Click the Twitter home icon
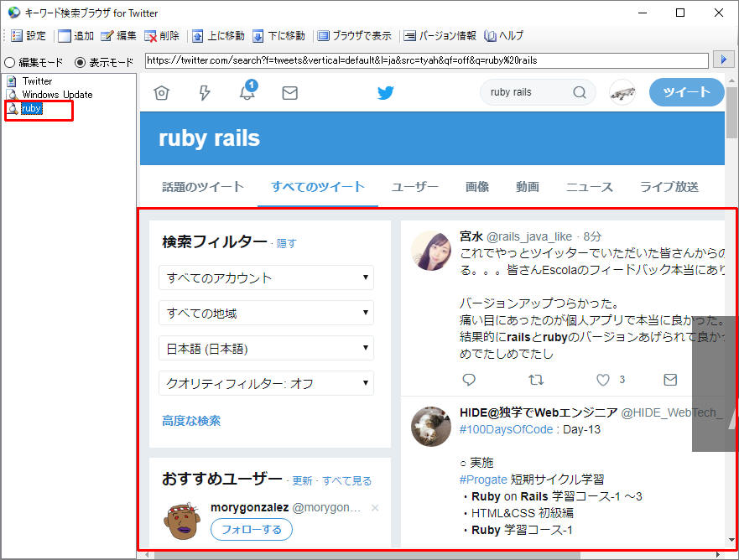The height and width of the screenshot is (560, 739). (161, 93)
